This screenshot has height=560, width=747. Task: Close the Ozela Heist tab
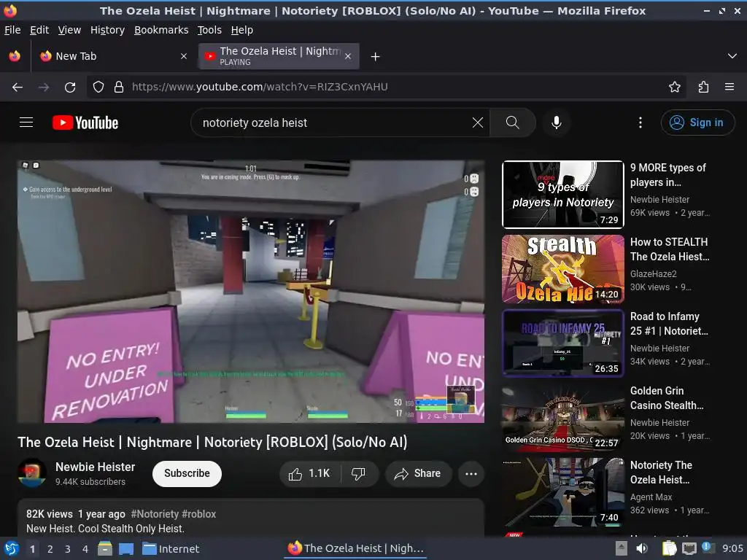pyautogui.click(x=348, y=56)
